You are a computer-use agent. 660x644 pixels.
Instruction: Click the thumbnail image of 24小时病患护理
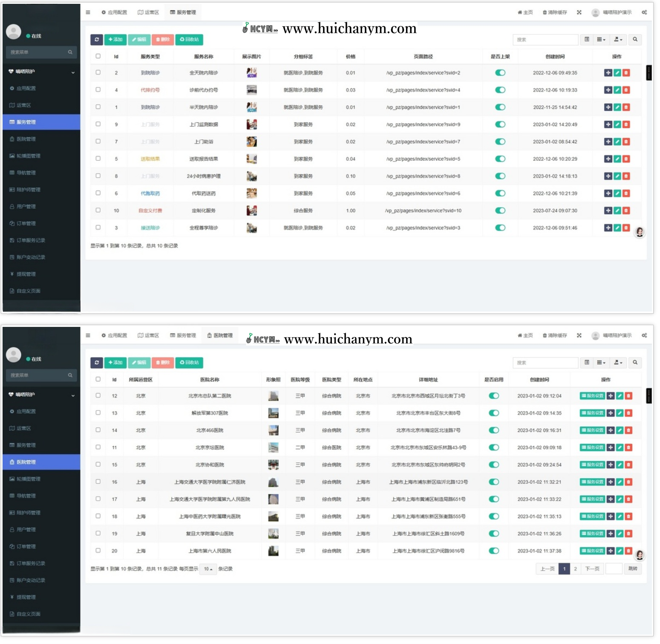[251, 176]
